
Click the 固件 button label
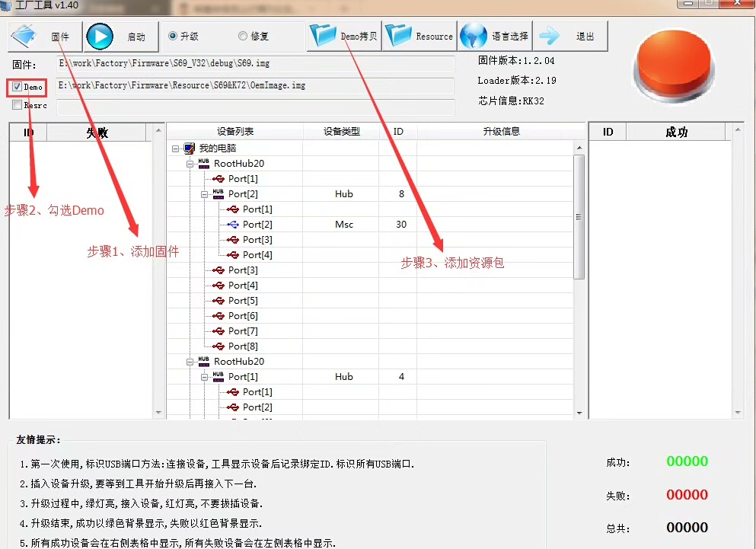(x=60, y=37)
